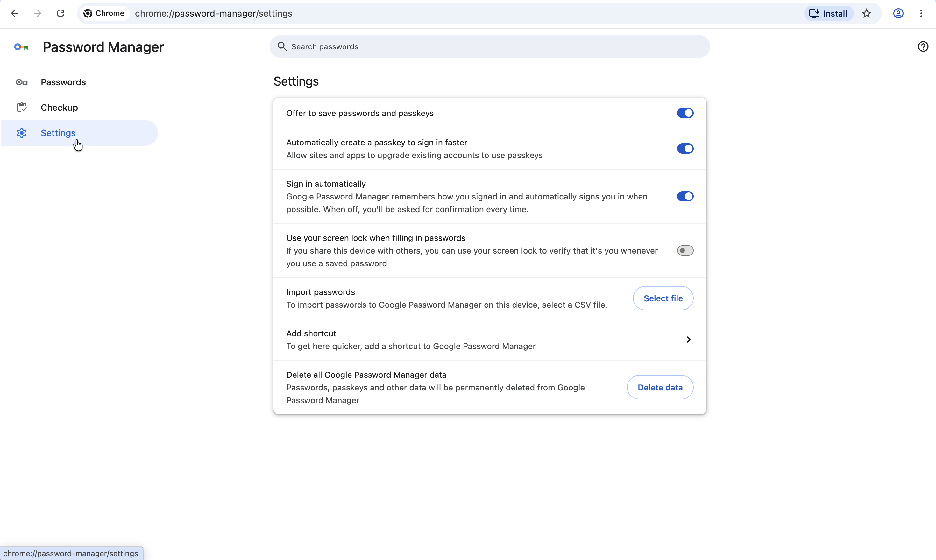Click the browser back arrow

[x=15, y=14]
